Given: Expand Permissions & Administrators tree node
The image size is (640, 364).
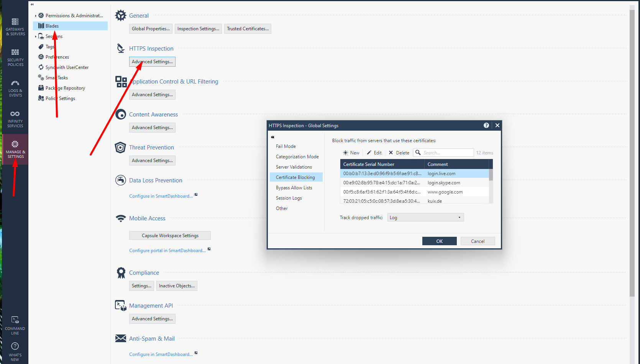Looking at the screenshot, I should point(36,16).
